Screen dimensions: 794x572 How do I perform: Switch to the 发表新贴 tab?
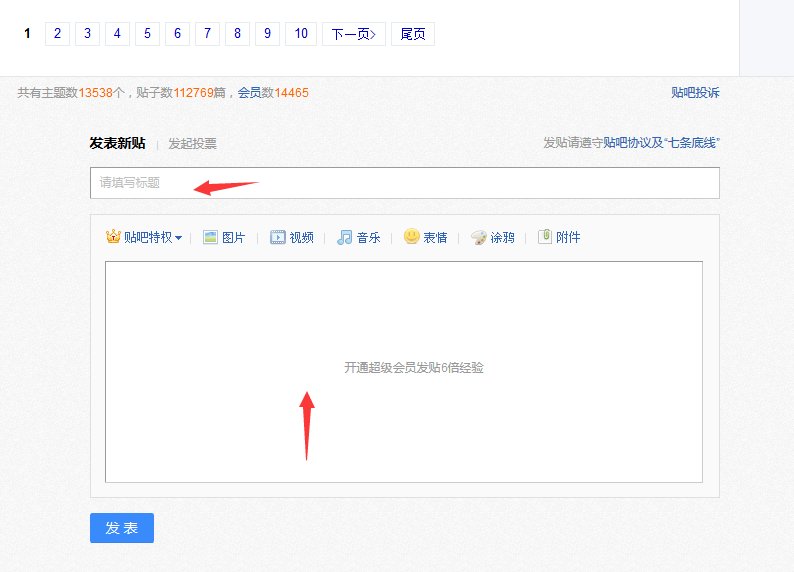click(117, 143)
